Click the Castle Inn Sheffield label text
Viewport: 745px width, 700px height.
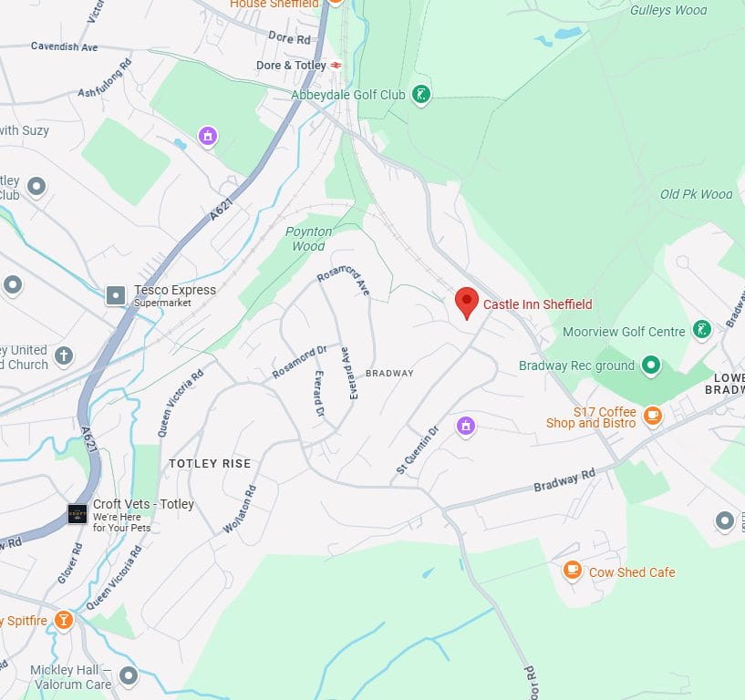[537, 304]
